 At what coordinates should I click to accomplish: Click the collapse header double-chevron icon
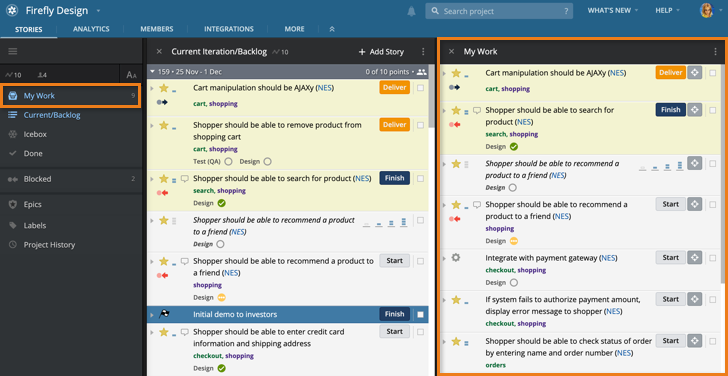[332, 29]
